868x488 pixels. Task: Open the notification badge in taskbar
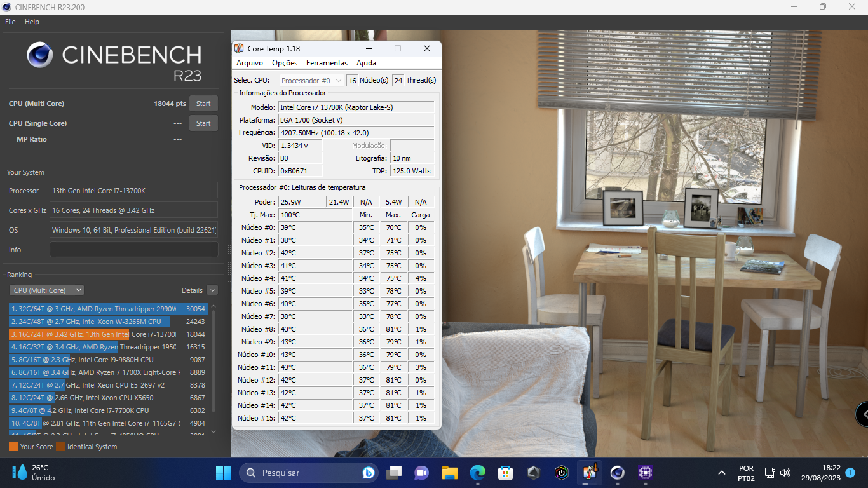[850, 473]
